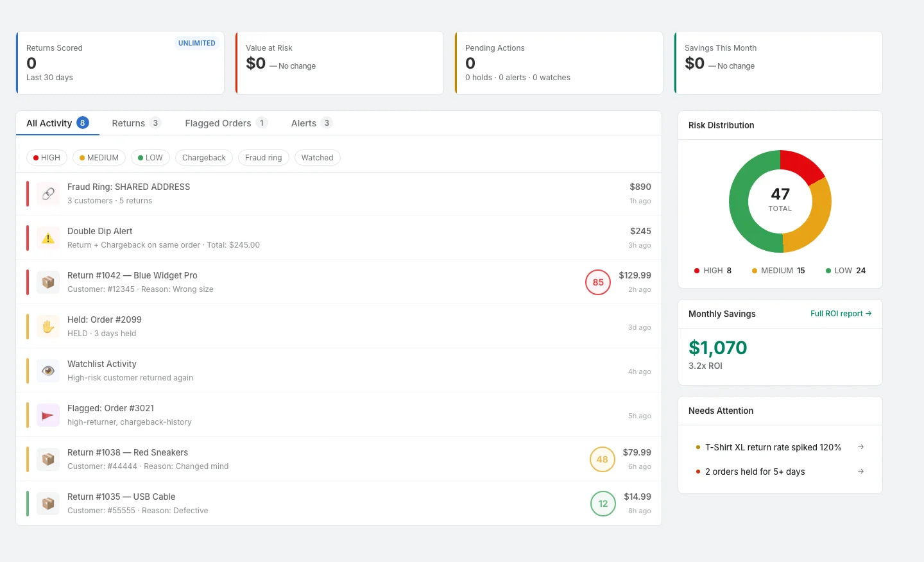This screenshot has height=562, width=924.
Task: Toggle the LOW risk filter chip
Action: coord(150,158)
